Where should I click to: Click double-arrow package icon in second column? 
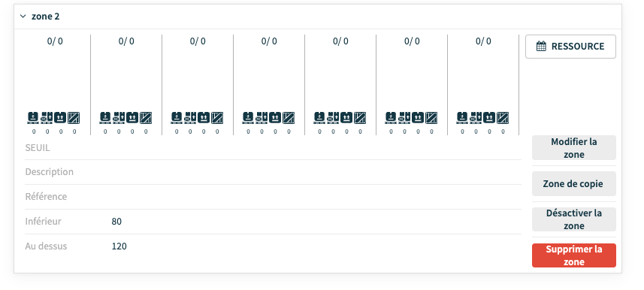point(132,118)
